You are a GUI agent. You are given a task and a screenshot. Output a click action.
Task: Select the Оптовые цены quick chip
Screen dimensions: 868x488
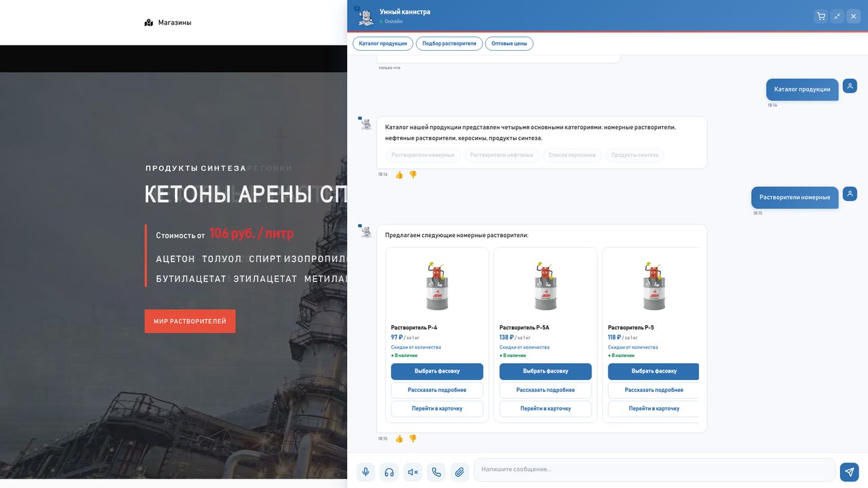[x=509, y=43]
